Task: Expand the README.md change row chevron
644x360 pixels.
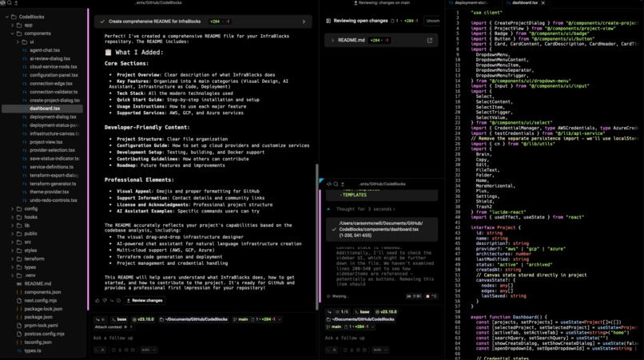Action: (332, 40)
